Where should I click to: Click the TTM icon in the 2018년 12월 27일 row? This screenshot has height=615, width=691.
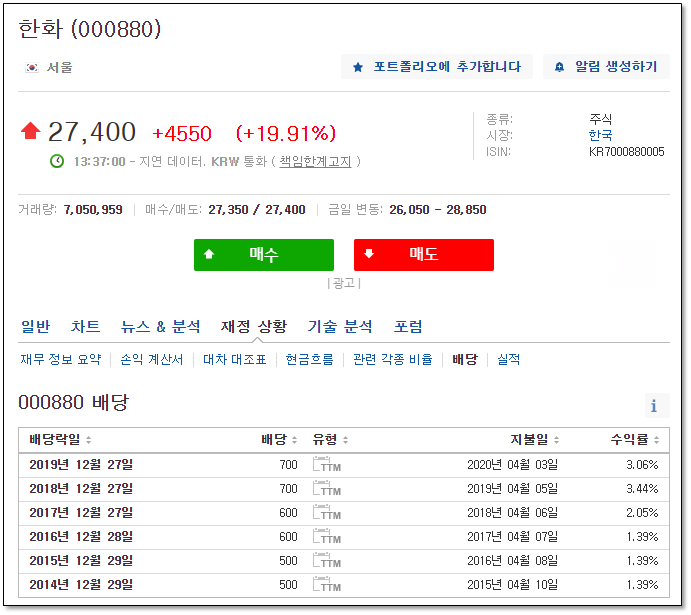pyautogui.click(x=327, y=489)
